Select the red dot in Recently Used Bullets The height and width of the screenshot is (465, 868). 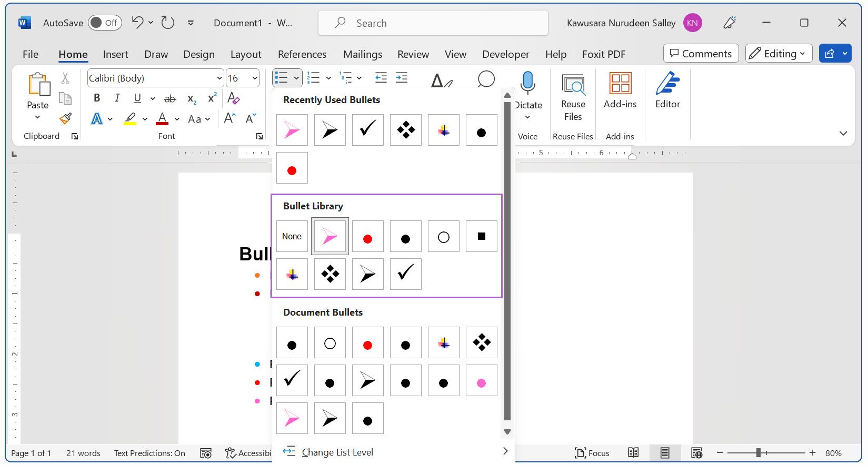click(292, 168)
